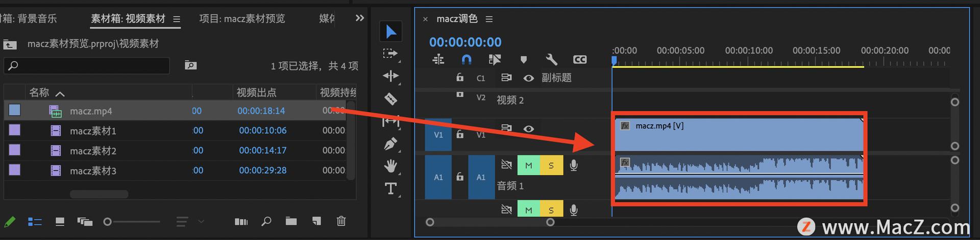Click the A1 source patching box
Viewport: 980px width, 240px height.
pos(438,177)
